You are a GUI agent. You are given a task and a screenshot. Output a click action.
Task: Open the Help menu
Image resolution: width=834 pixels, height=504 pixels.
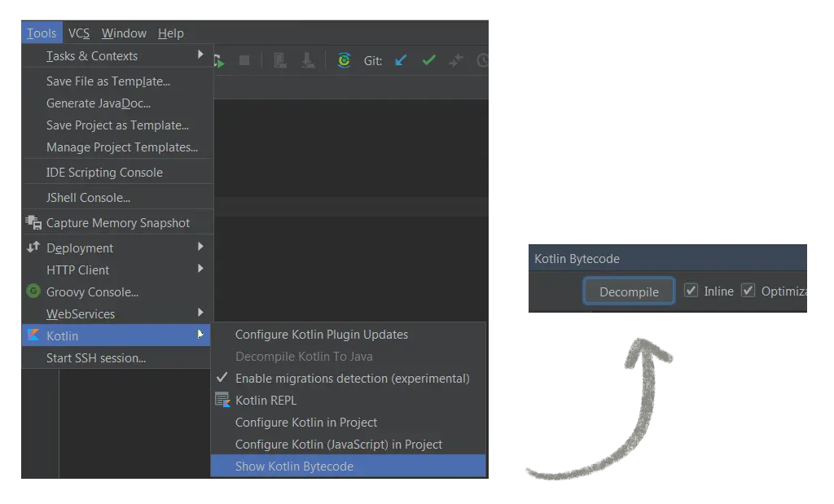click(x=171, y=33)
